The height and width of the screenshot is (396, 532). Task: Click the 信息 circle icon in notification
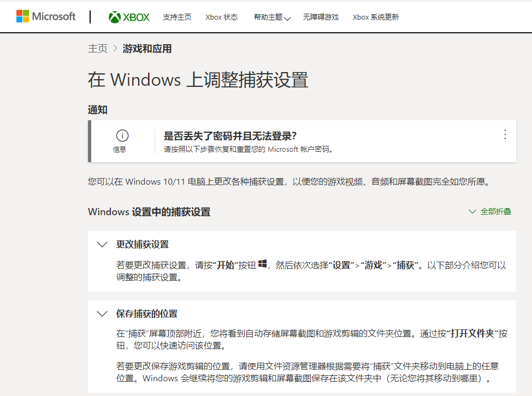(122, 136)
